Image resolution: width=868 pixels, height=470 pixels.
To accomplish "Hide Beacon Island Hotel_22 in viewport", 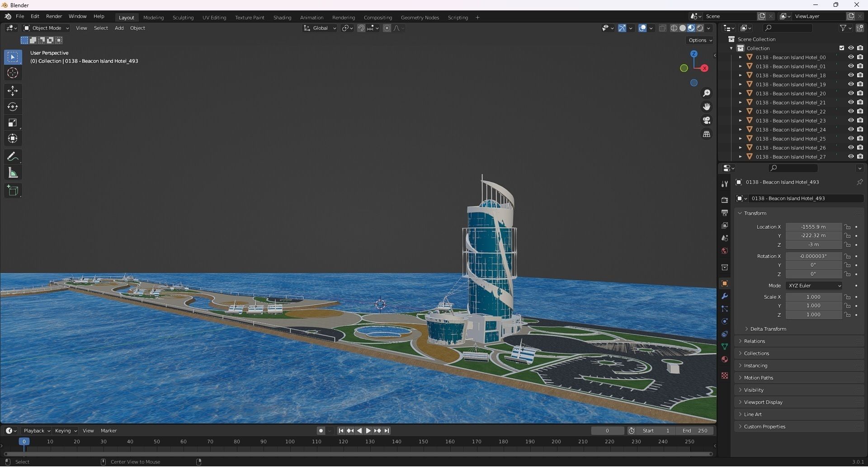I will [x=850, y=112].
